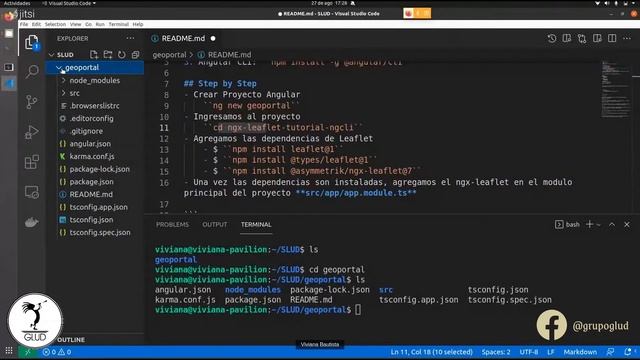Open the Terminal menu

click(x=118, y=24)
